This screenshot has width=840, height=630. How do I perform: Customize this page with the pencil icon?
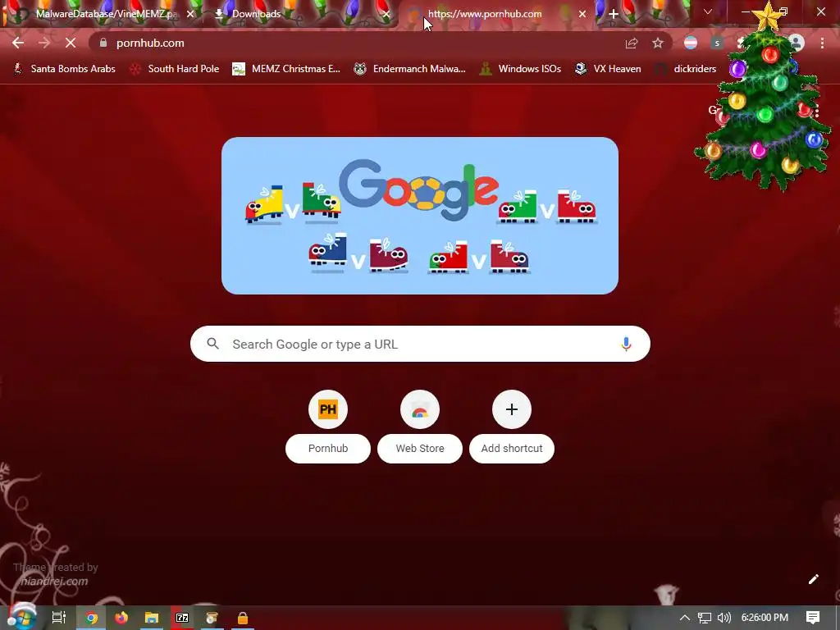pyautogui.click(x=813, y=579)
